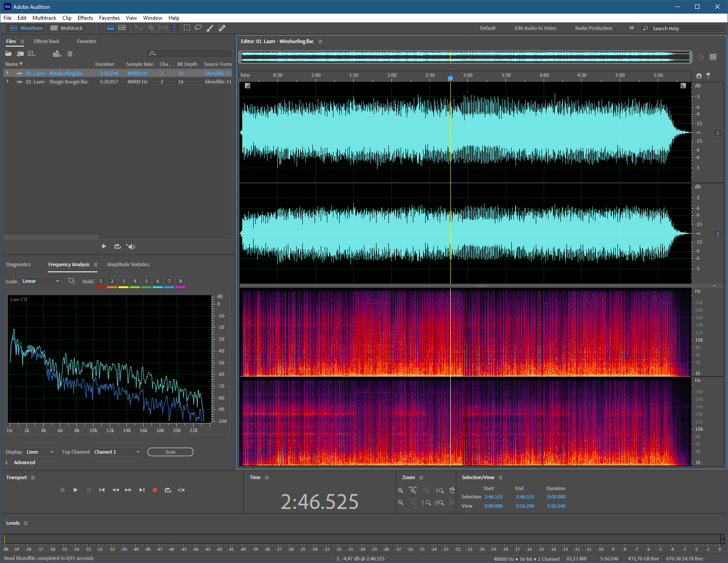This screenshot has height=563, width=728.
Task: Expand the 01. Lazer - Windsurfing.flac row
Action: point(7,73)
